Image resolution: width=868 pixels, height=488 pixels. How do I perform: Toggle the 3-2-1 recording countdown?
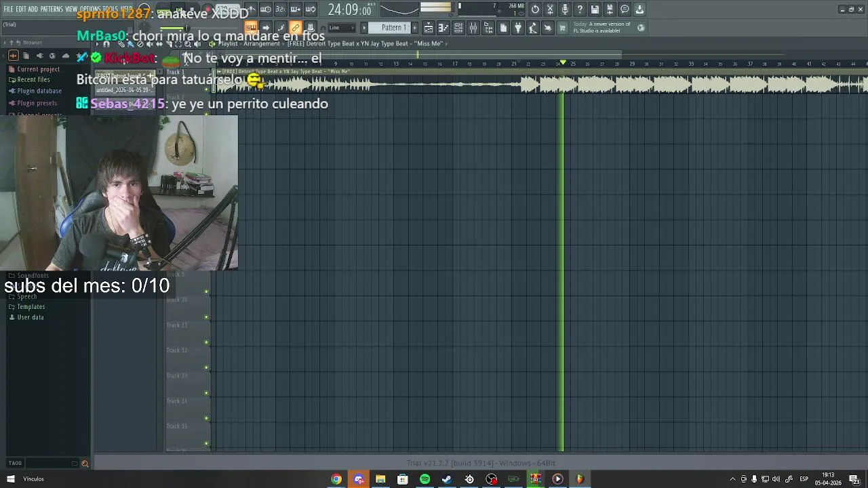click(281, 9)
